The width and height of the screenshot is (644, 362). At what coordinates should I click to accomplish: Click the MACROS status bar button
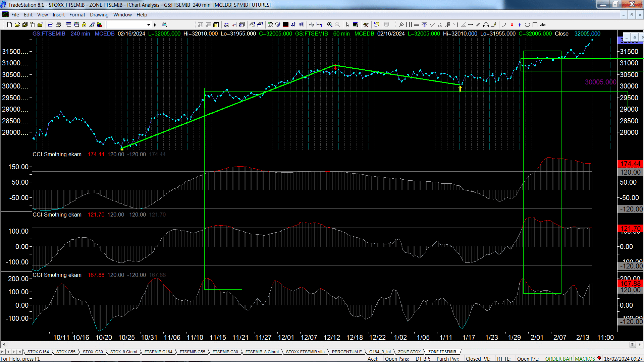(x=585, y=359)
